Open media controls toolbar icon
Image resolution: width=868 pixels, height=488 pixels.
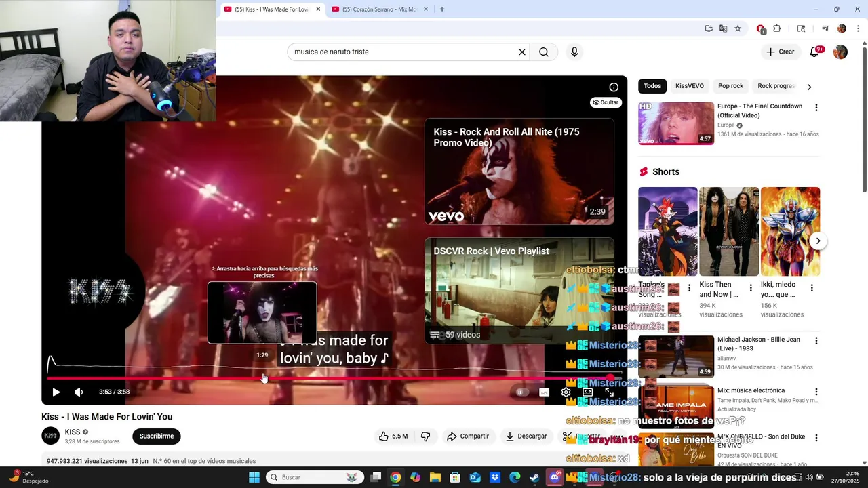coord(825,28)
